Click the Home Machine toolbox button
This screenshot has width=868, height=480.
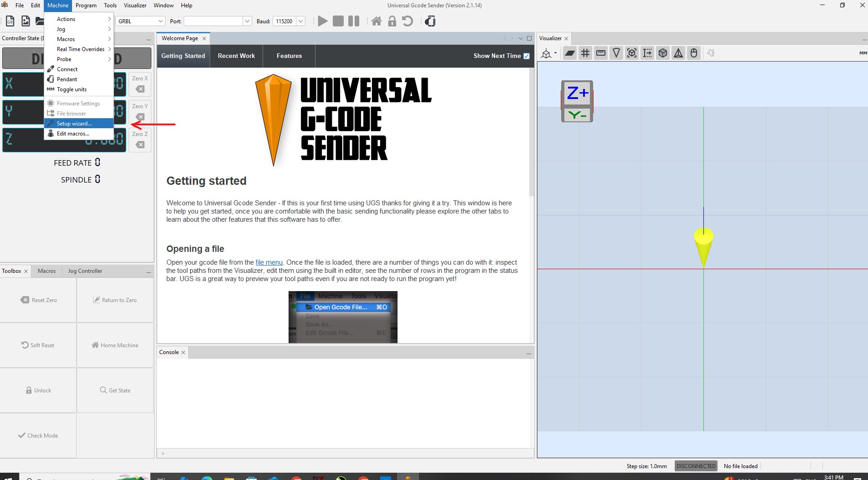[115, 345]
